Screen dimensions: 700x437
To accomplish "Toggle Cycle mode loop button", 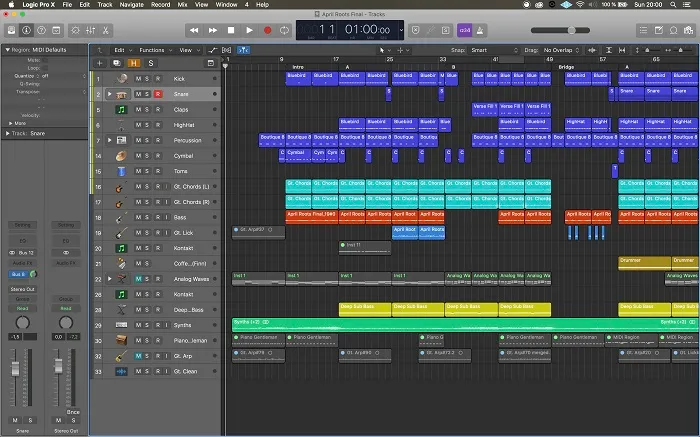I will pos(284,30).
